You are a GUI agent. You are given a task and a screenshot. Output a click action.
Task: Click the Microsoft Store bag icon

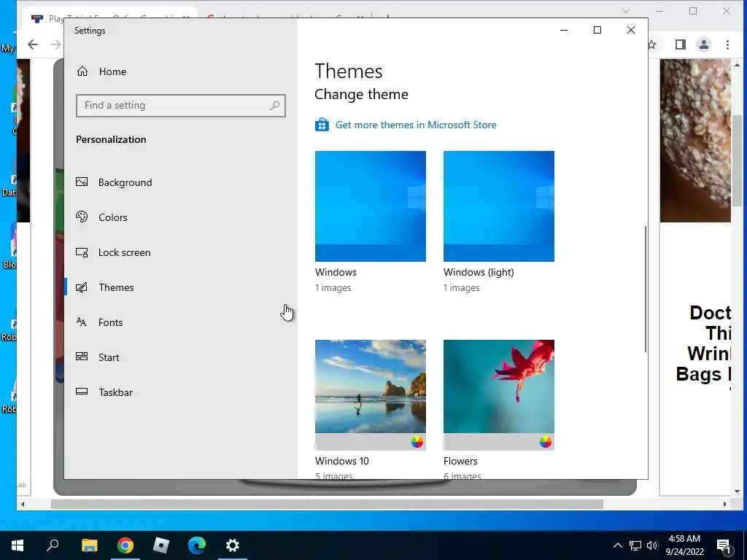pyautogui.click(x=322, y=125)
